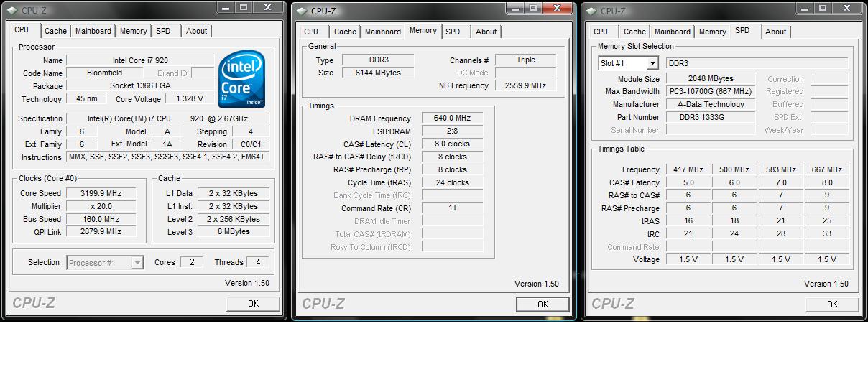Screen dimensions: 868x377
Task: Switch to CPU tab in Memory window
Action: pos(311,32)
